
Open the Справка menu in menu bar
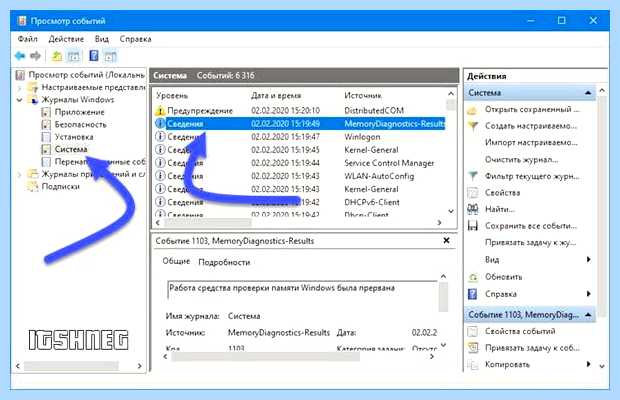135,39
